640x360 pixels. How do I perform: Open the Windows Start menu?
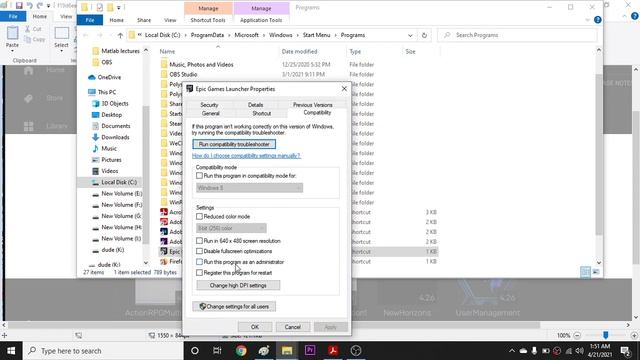coord(11,351)
